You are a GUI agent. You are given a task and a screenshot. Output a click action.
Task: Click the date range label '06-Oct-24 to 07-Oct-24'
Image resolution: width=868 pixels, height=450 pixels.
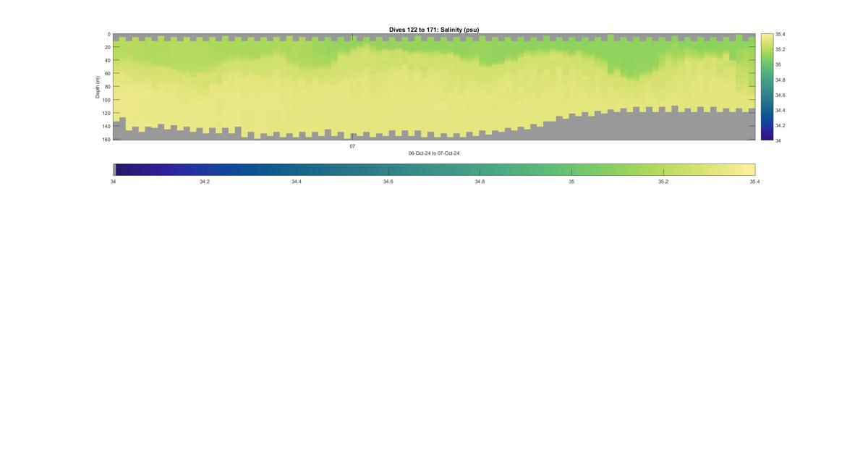(x=434, y=153)
